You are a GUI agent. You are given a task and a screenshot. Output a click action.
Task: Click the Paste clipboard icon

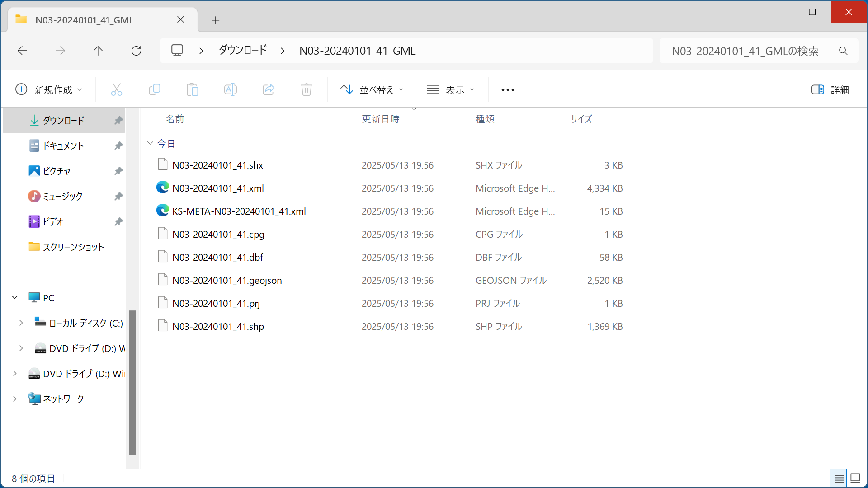[193, 89]
